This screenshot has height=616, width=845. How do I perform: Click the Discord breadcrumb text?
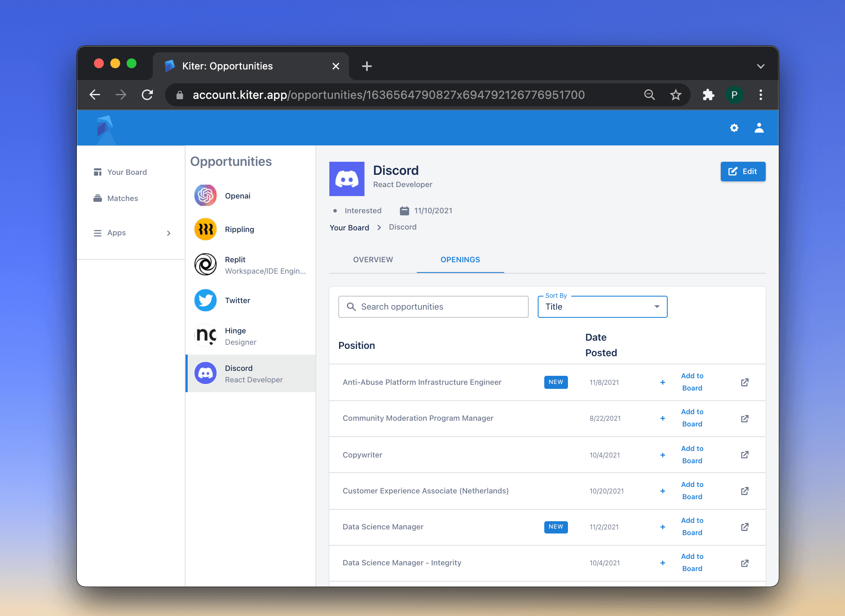[x=402, y=227]
